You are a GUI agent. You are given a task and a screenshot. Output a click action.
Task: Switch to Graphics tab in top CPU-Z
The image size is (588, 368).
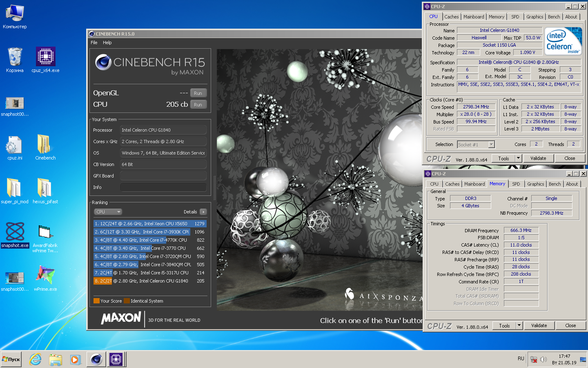[535, 17]
